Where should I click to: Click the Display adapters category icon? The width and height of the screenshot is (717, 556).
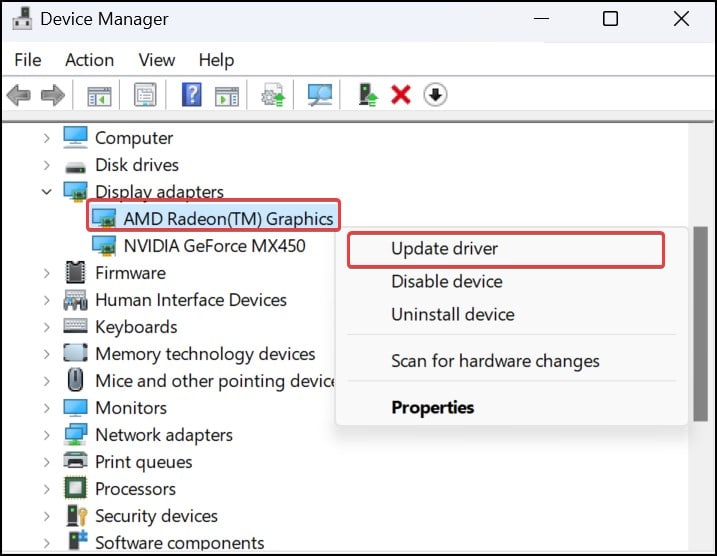coord(75,192)
